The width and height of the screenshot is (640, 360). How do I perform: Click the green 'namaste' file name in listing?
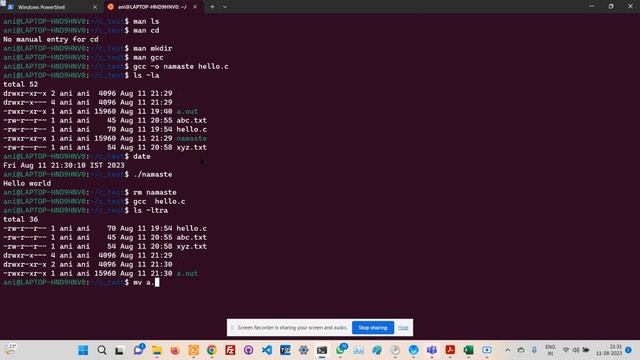click(191, 138)
